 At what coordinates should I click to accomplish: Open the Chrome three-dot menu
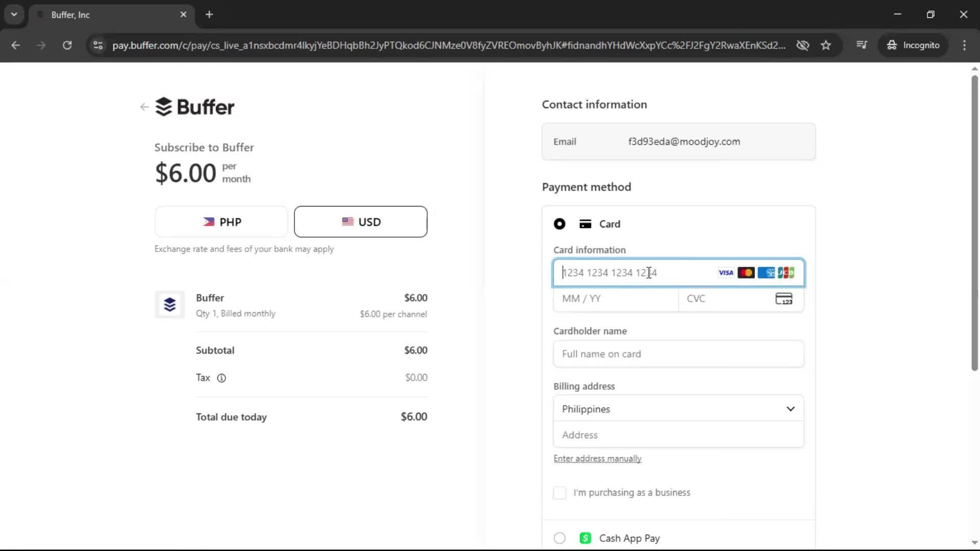965,45
